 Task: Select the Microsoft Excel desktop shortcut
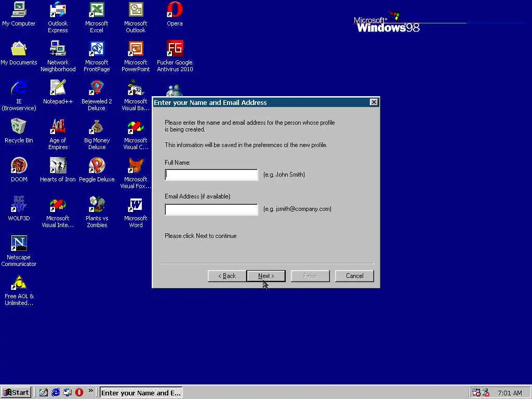point(97,17)
